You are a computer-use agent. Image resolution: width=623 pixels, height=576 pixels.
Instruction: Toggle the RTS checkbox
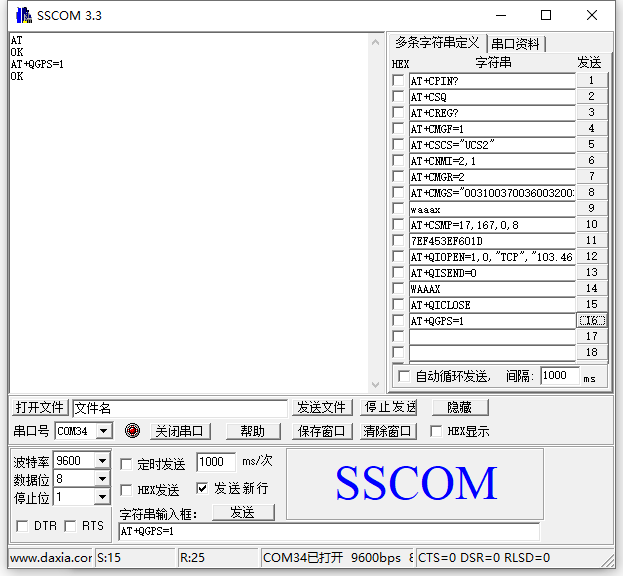[70, 526]
